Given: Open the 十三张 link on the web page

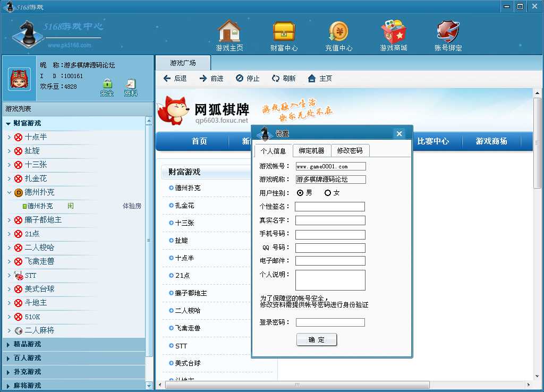Looking at the screenshot, I should (184, 223).
